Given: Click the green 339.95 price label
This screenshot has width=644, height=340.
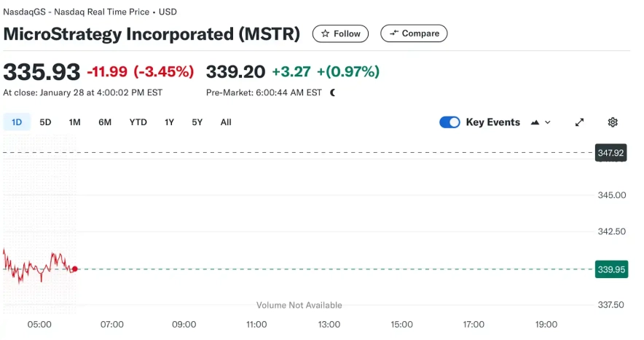Looking at the screenshot, I should click(610, 269).
